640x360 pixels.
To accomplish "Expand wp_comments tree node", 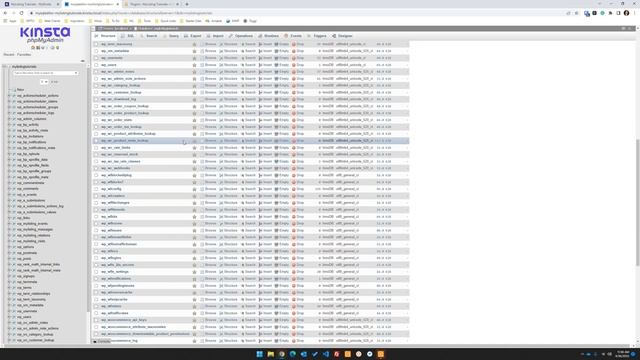I will coord(9,189).
